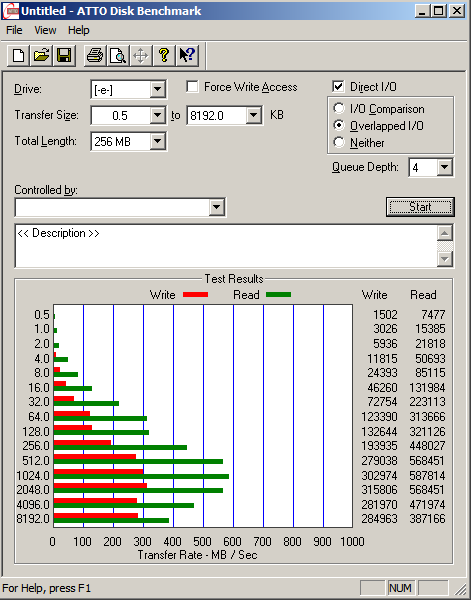Click description box scroll down arrow
The image size is (471, 600).
445,259
